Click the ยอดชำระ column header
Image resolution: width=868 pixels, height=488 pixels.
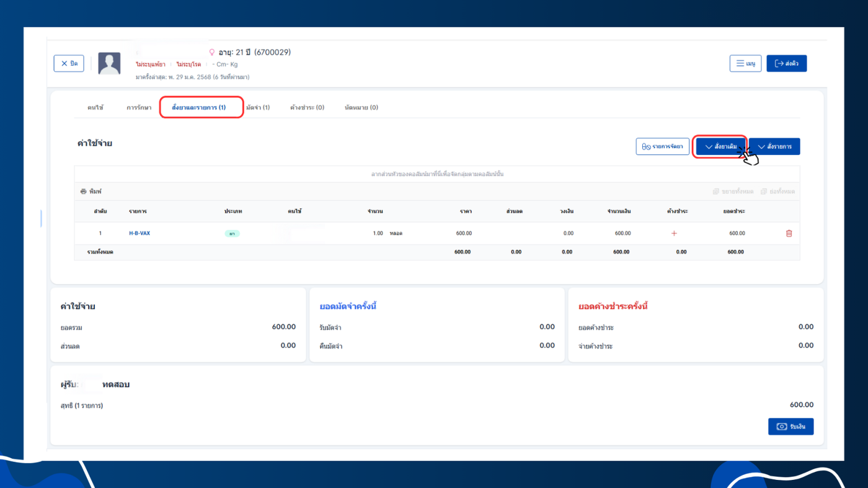point(734,211)
